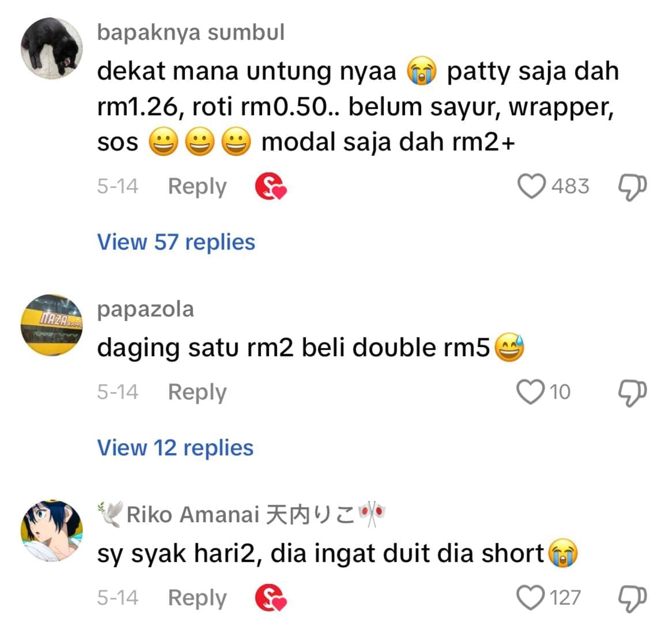The image size is (672, 634).
Task: Expand View 57 replies
Action: click(x=176, y=241)
